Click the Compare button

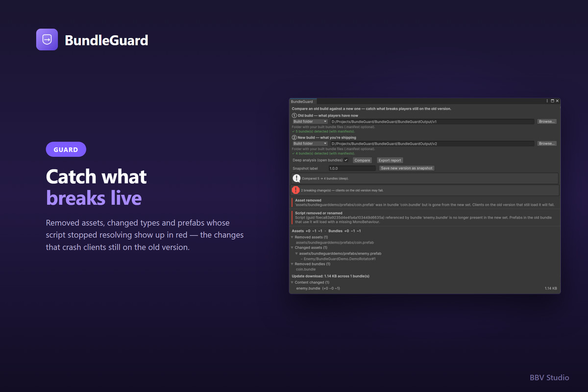pyautogui.click(x=362, y=160)
